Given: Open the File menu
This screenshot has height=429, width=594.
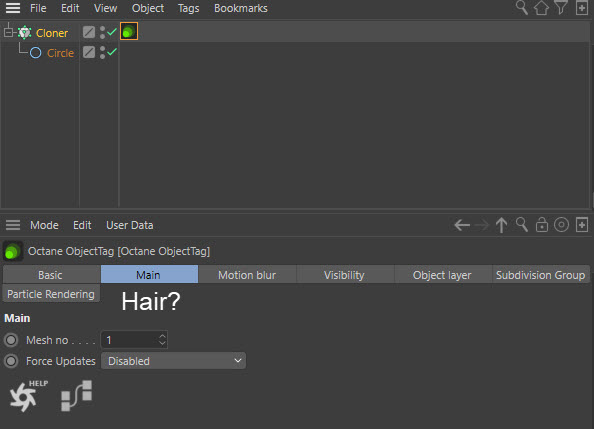Looking at the screenshot, I should (x=38, y=8).
